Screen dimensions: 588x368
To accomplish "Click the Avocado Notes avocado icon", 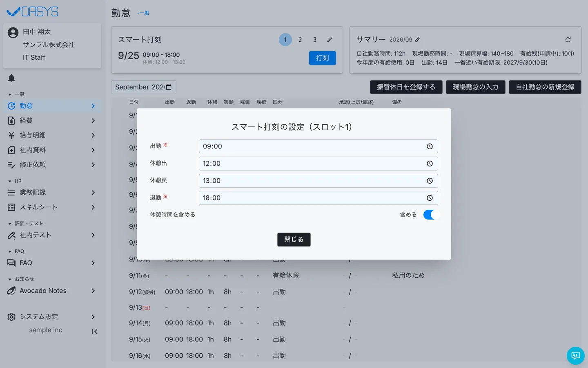I will point(11,291).
